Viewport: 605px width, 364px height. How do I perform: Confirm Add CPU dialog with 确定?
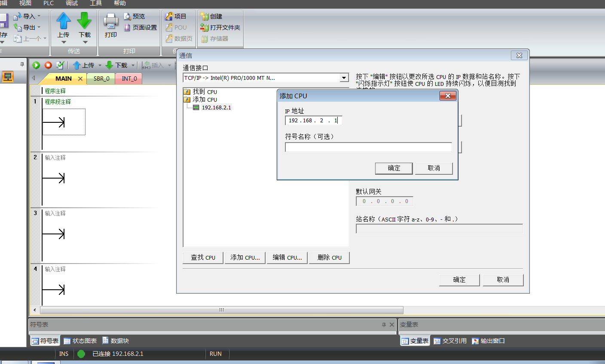[394, 168]
